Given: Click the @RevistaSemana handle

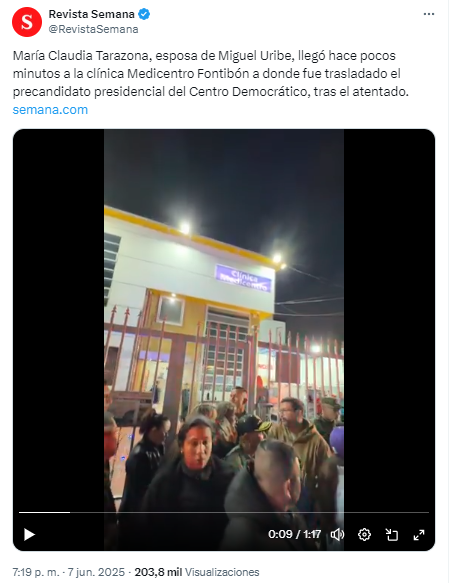Looking at the screenshot, I should (x=93, y=29).
